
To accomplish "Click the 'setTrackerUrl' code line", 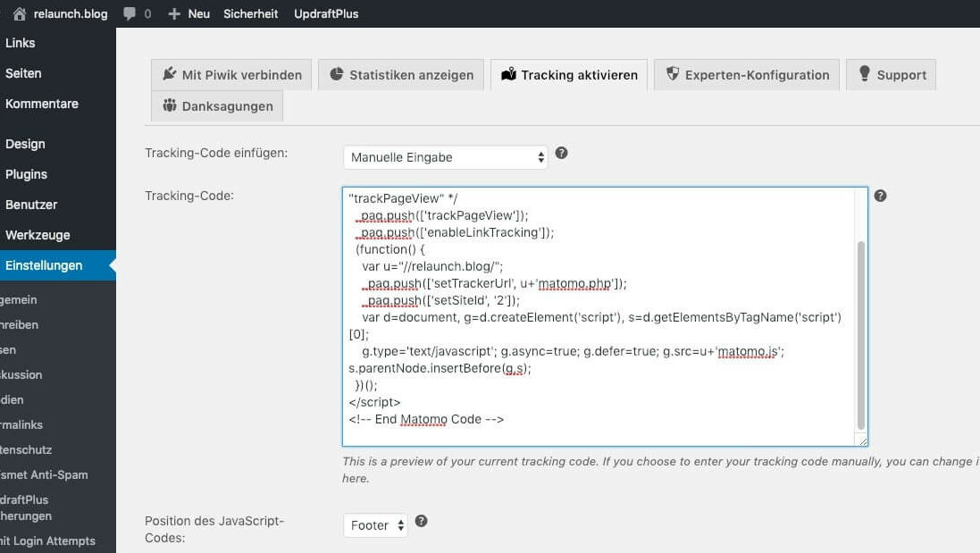I will point(494,284).
